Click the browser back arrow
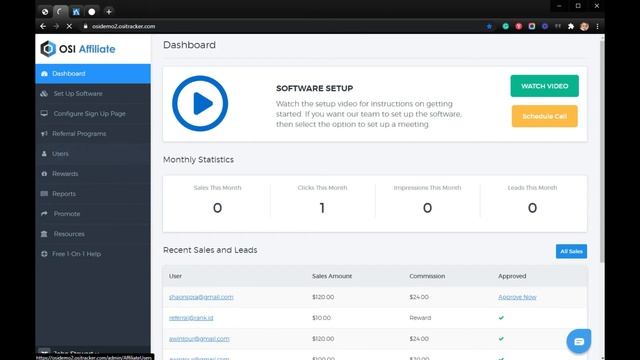The height and width of the screenshot is (360, 640). coord(43,26)
